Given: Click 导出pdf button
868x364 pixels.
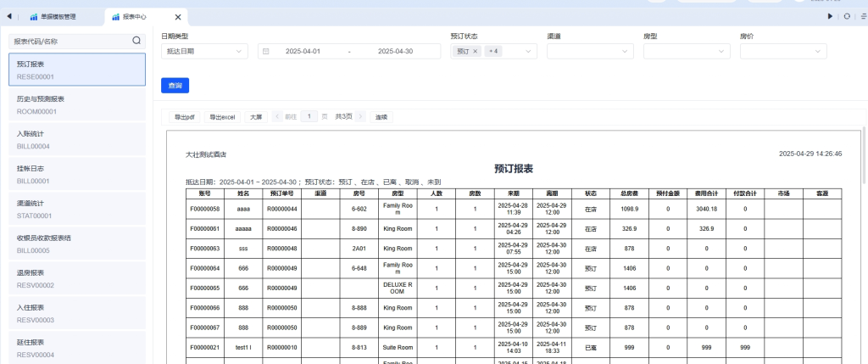Looking at the screenshot, I should [185, 116].
